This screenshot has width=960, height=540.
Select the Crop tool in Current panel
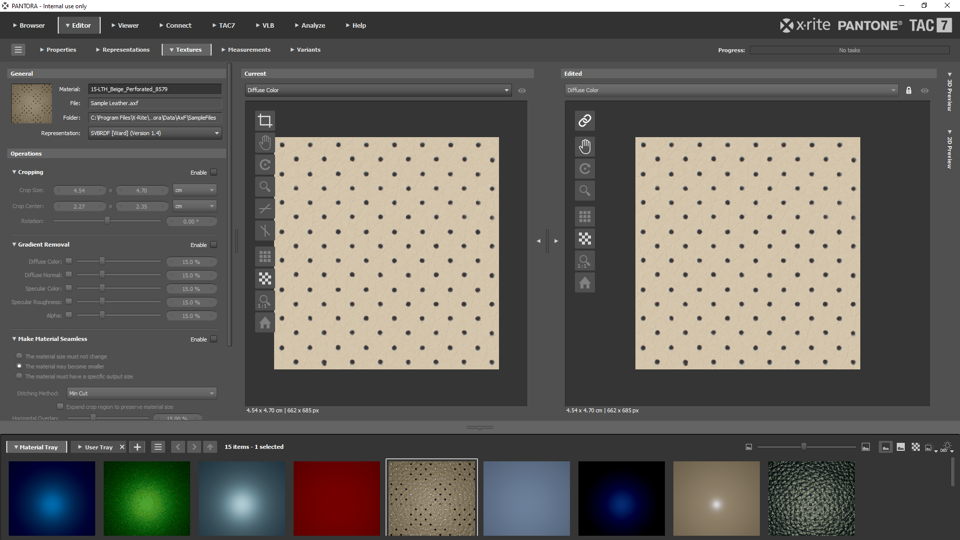tap(265, 121)
